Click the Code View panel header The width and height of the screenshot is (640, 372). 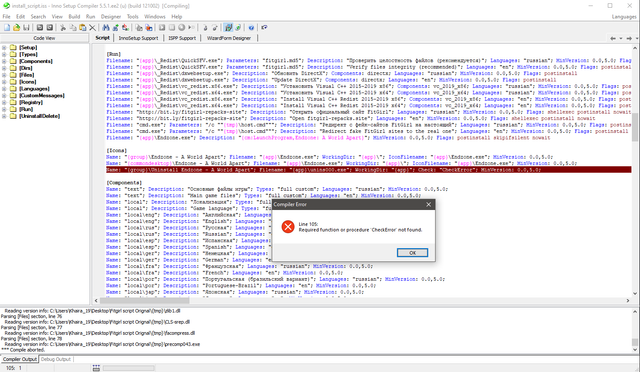pyautogui.click(x=44, y=38)
